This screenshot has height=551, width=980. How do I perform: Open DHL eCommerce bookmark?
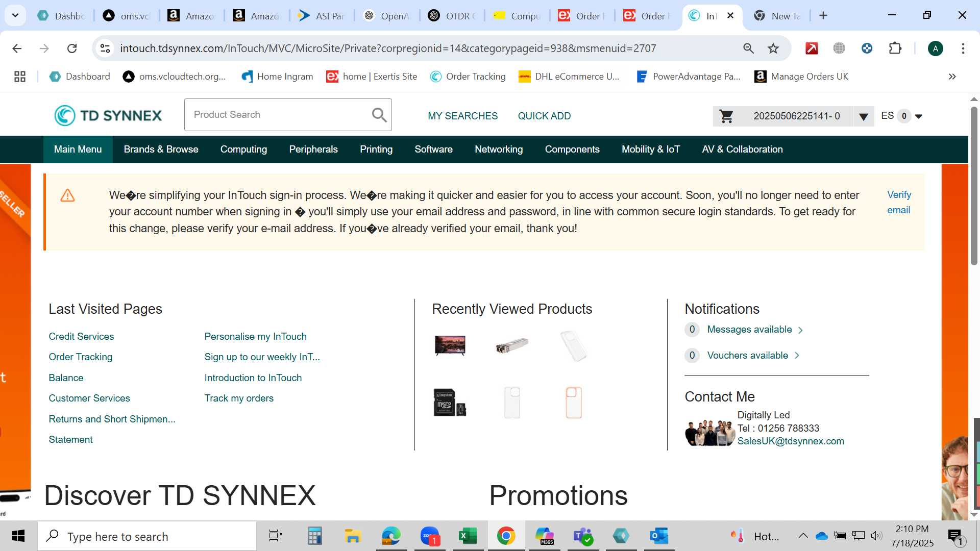(x=568, y=77)
